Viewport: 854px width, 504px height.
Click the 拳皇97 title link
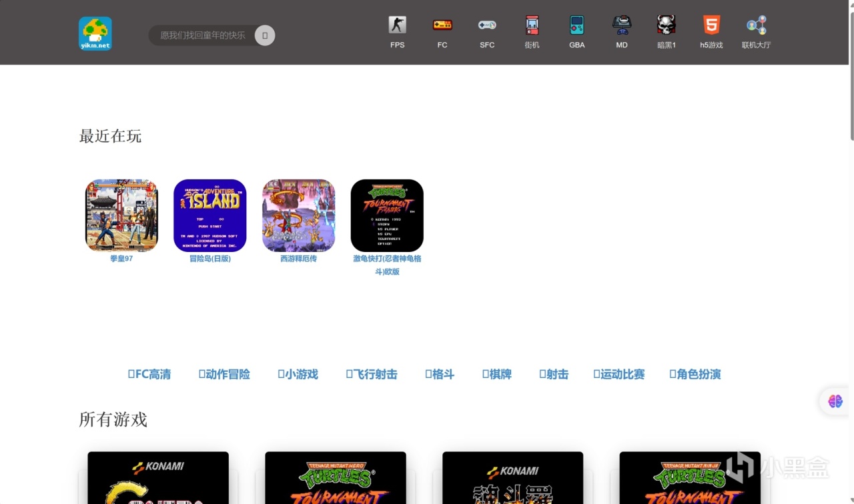121,259
